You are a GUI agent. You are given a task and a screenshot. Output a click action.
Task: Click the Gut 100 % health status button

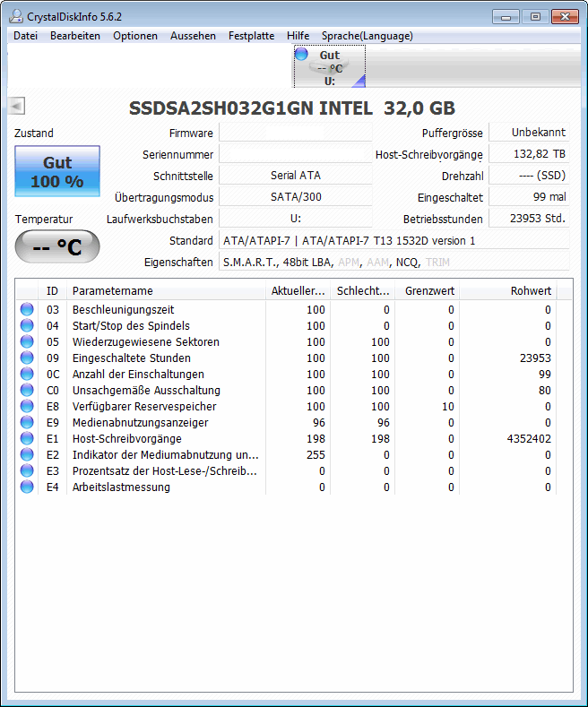coord(57,171)
